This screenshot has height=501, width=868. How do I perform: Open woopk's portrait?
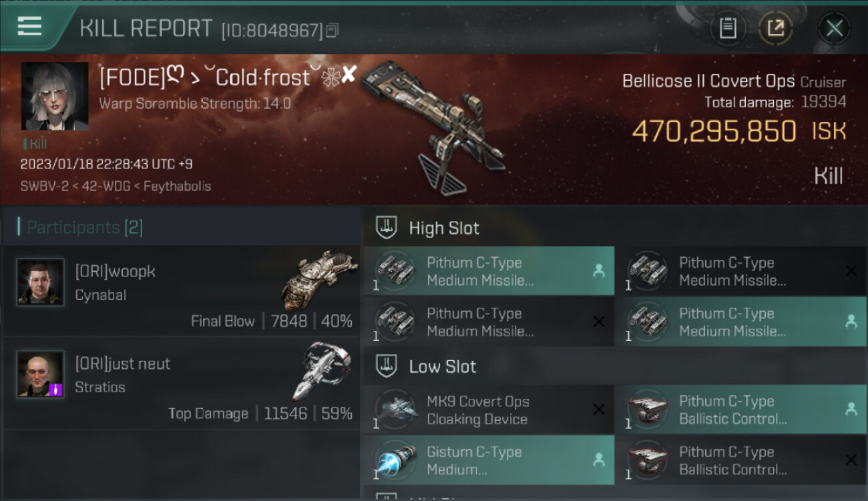40,282
